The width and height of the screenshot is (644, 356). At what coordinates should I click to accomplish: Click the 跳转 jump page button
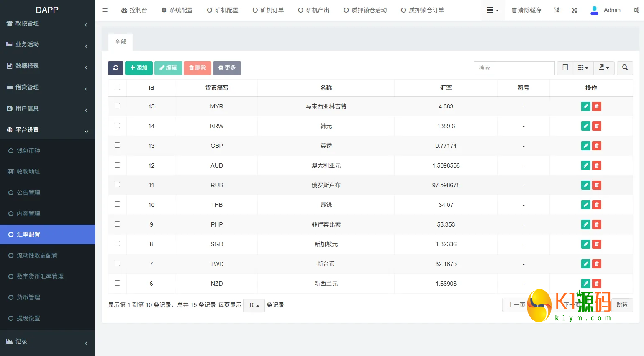pyautogui.click(x=622, y=305)
